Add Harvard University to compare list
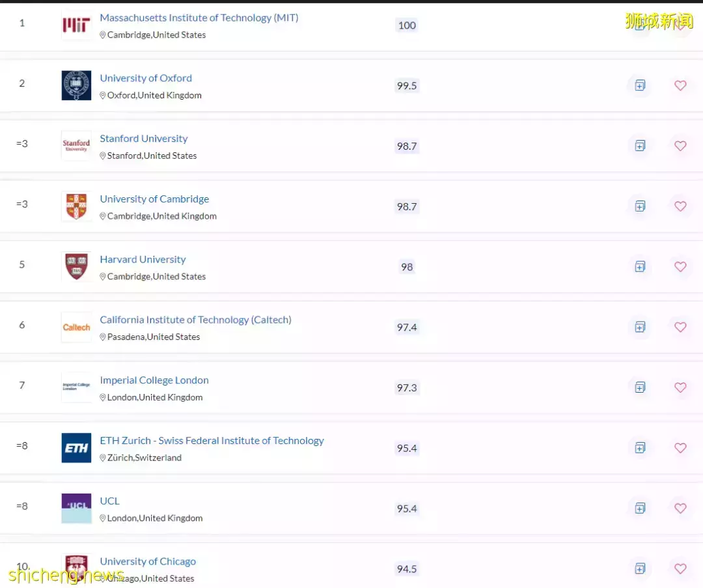703x588 pixels. [x=640, y=266]
